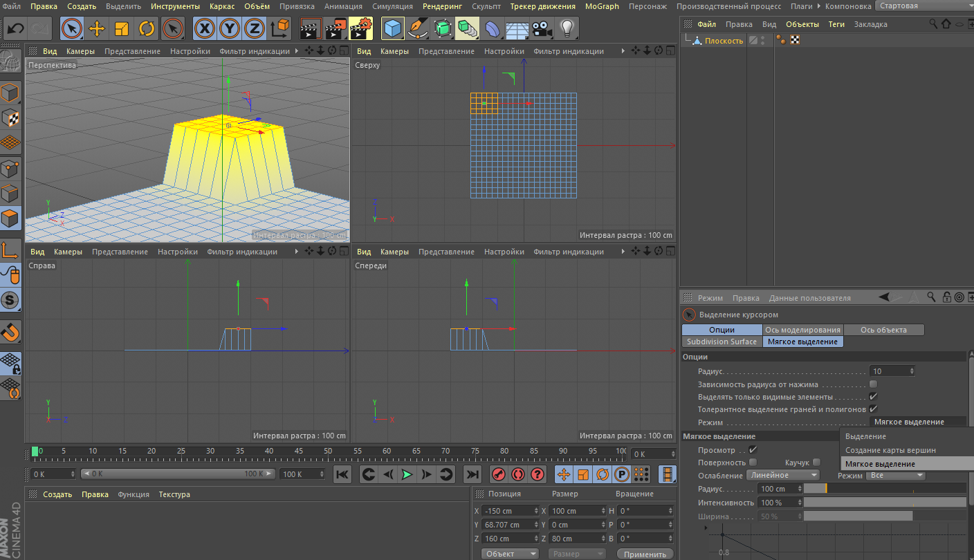The image size is (974, 560).
Task: Switch to Ось моделирования tab
Action: tap(802, 330)
